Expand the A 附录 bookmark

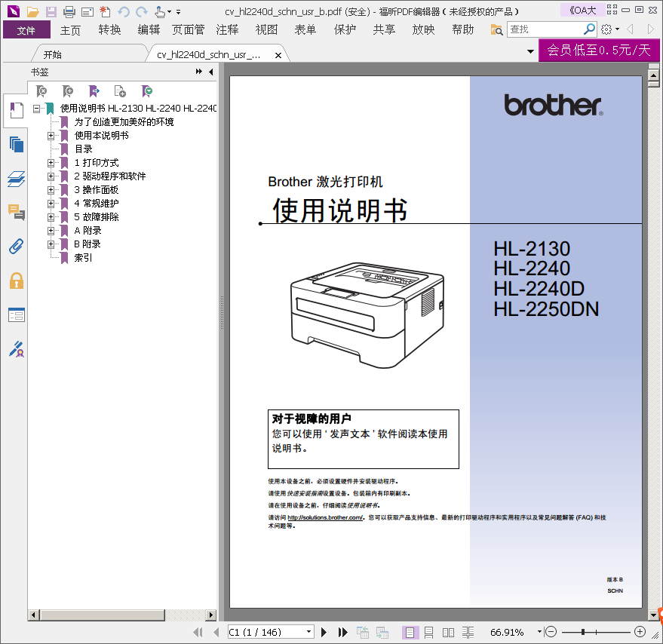[51, 231]
